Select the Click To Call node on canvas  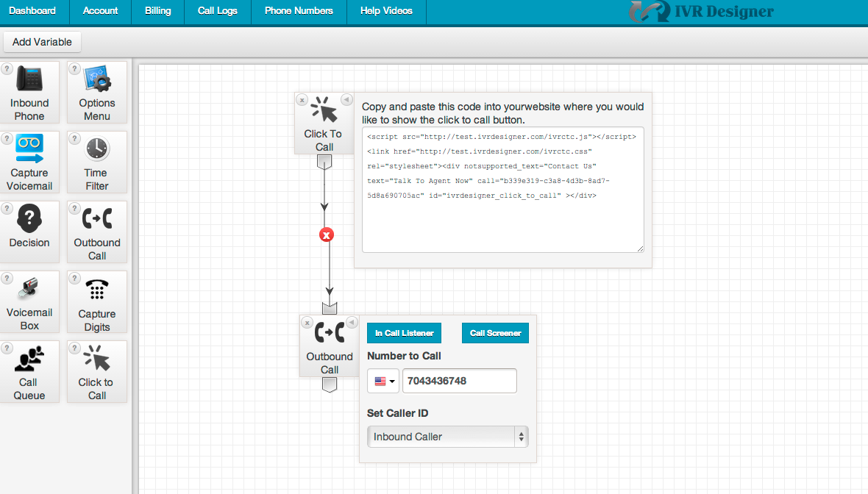pos(324,124)
